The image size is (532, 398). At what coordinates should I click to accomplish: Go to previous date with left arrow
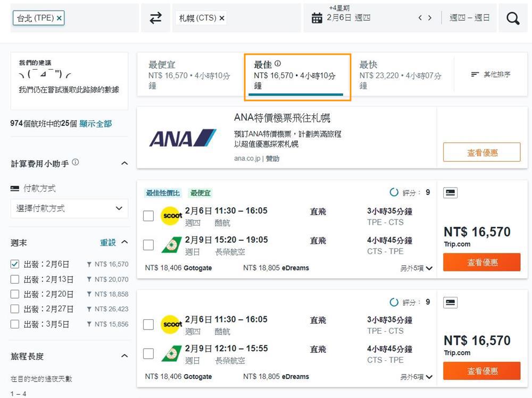point(420,18)
